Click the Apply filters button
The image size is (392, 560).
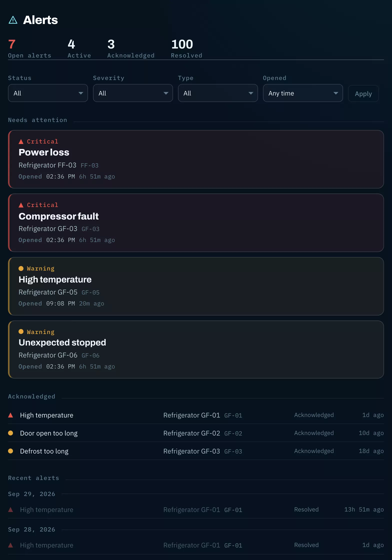point(363,93)
